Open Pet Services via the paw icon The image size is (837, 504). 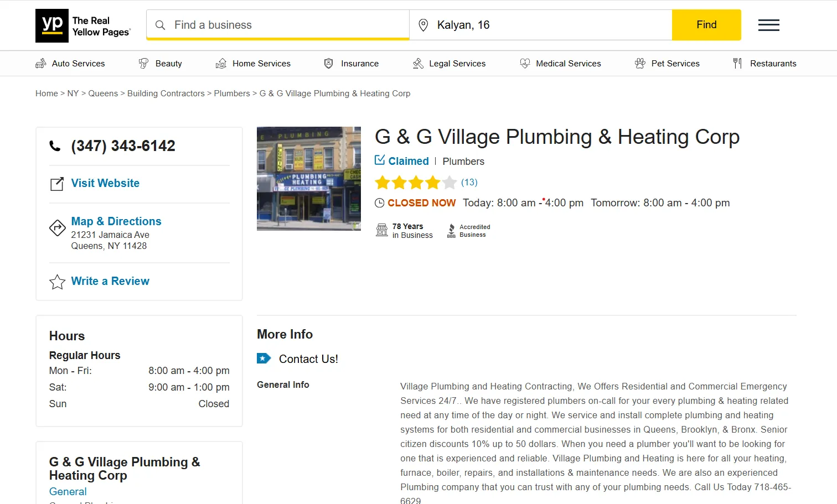click(x=640, y=63)
